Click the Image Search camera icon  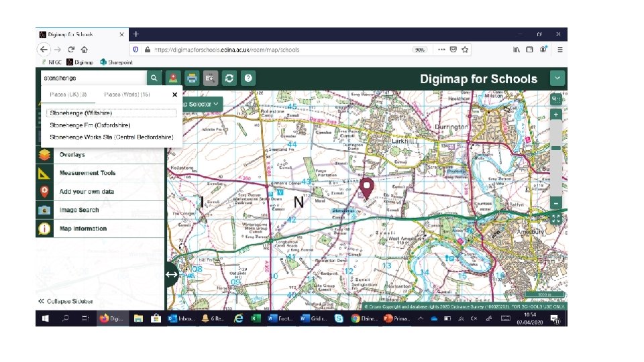44,210
